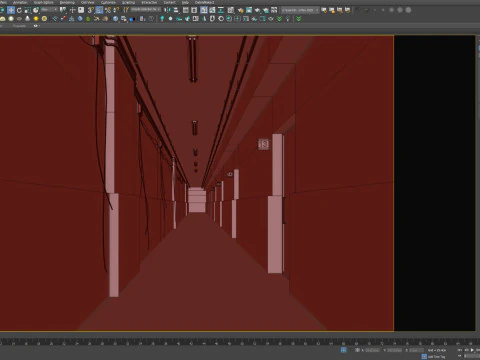Open the Interactive menu
This screenshot has height=360, width=480.
(149, 2)
